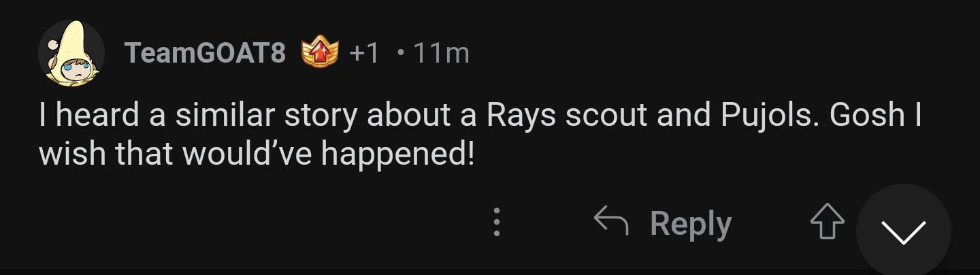Click the 11m comment timestamp
This screenshot has width=980, height=275.
point(440,53)
